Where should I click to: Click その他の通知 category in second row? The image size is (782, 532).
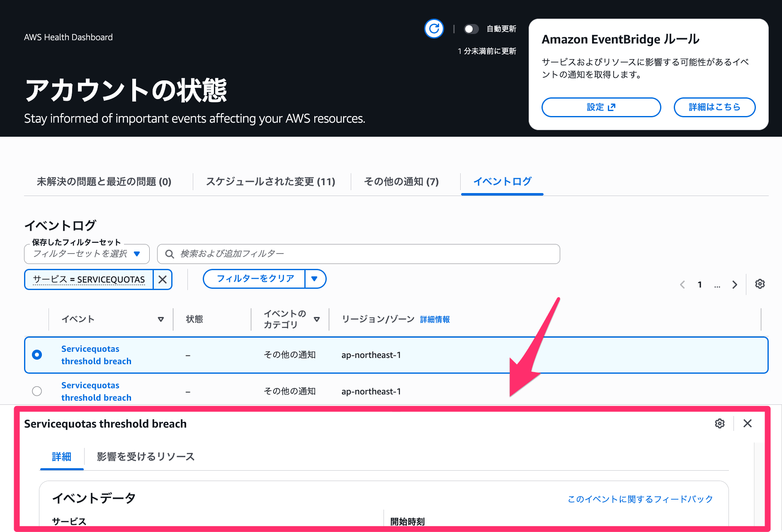[290, 391]
